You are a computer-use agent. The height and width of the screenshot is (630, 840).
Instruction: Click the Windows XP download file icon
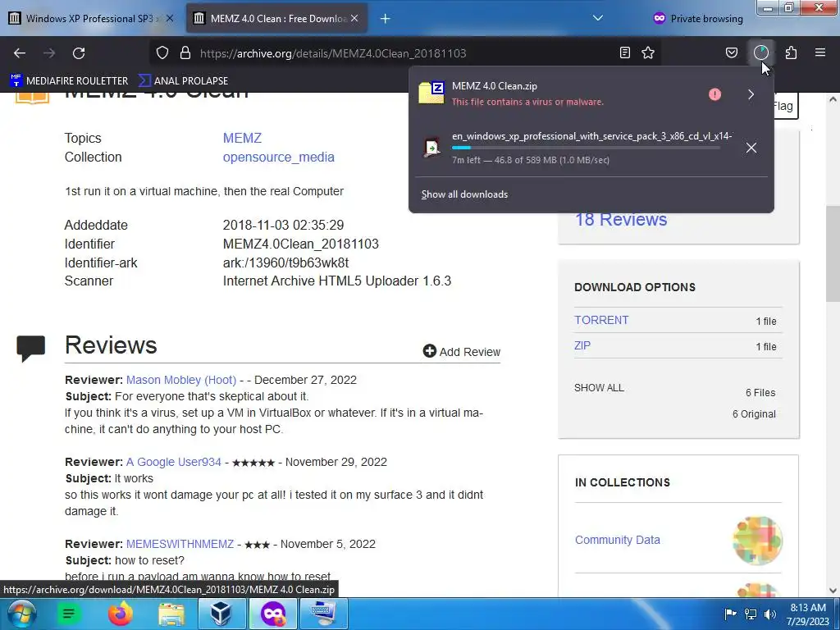click(431, 148)
